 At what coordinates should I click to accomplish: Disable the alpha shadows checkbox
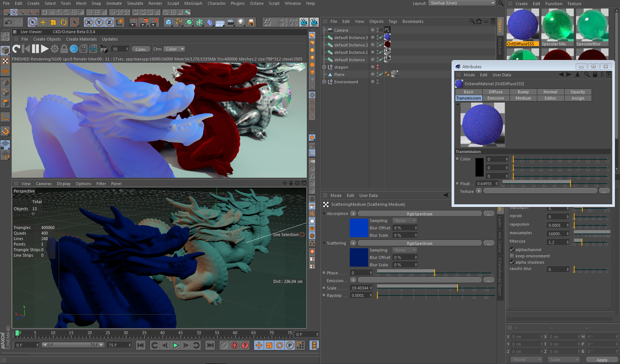512,262
